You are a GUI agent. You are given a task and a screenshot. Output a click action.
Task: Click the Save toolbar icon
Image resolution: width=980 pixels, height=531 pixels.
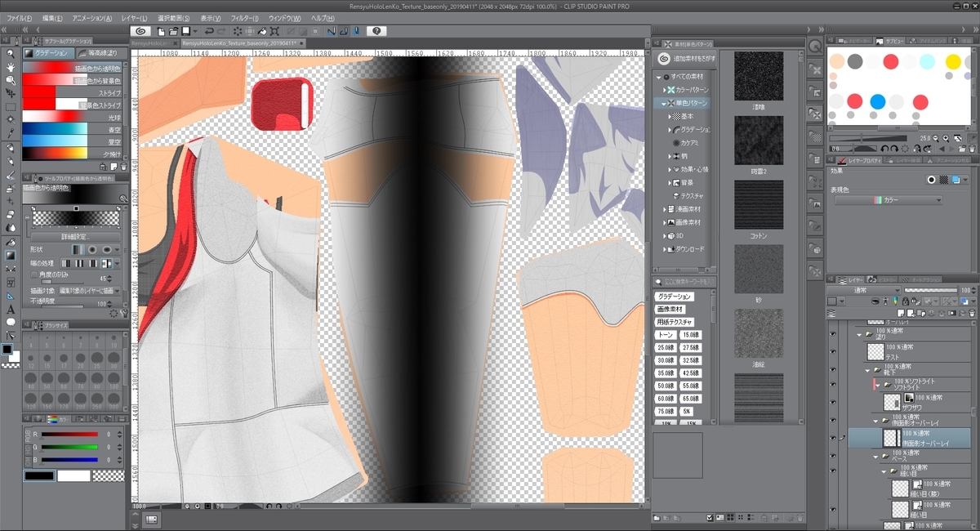click(185, 31)
